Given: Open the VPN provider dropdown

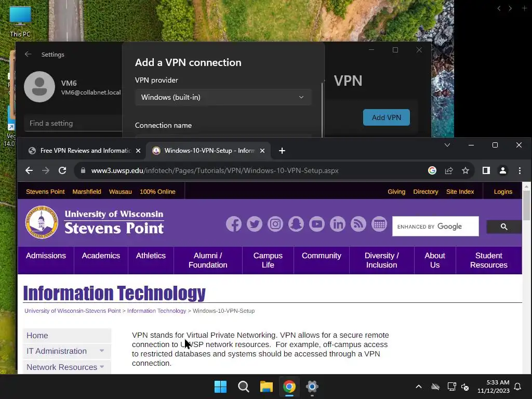Looking at the screenshot, I should [223, 97].
